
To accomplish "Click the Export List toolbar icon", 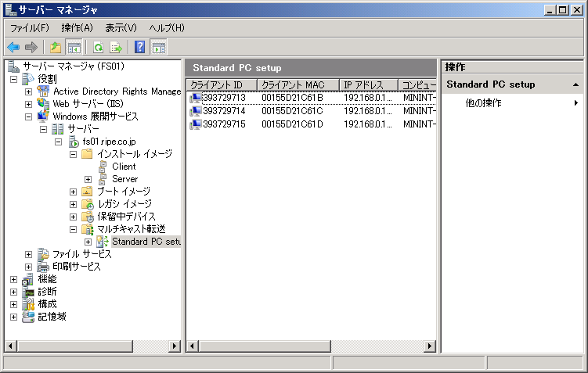I will (x=116, y=47).
